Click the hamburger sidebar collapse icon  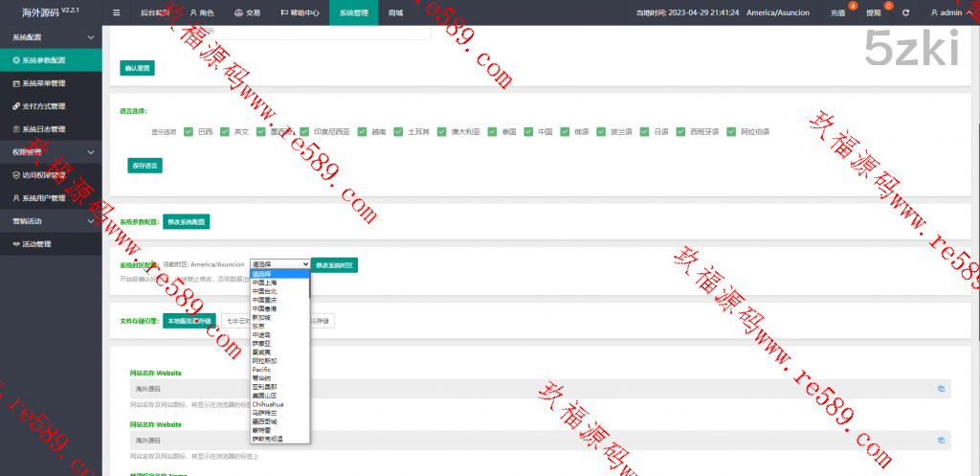coord(116,13)
